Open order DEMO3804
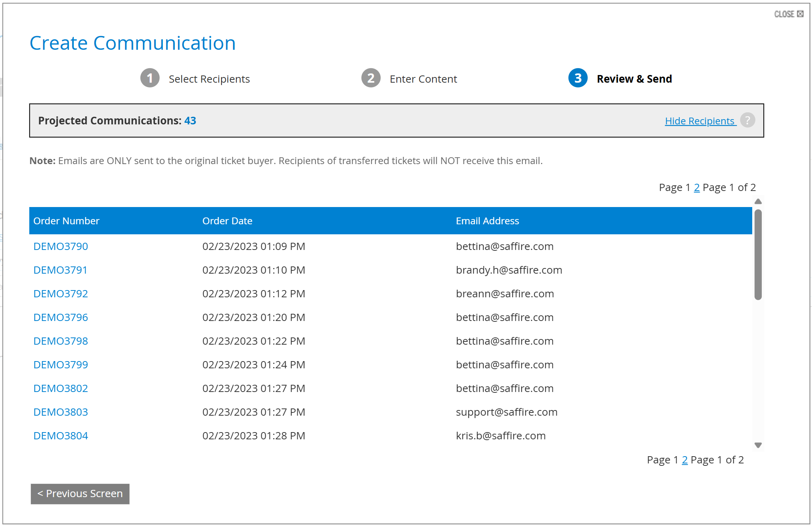Image resolution: width=812 pixels, height=526 pixels. pos(61,436)
